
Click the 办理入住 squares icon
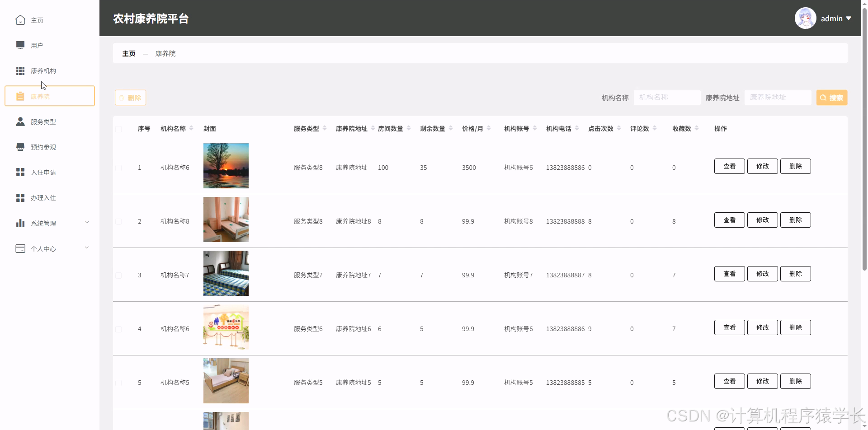[x=20, y=198]
